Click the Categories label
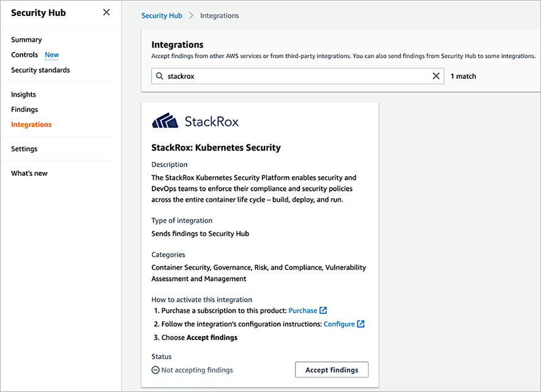 [168, 254]
